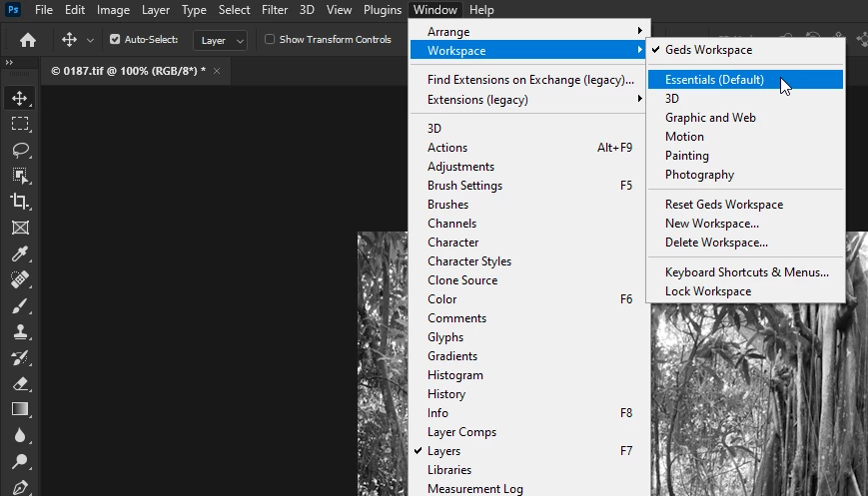Open the Plugins menu
The image size is (868, 496).
pyautogui.click(x=383, y=10)
